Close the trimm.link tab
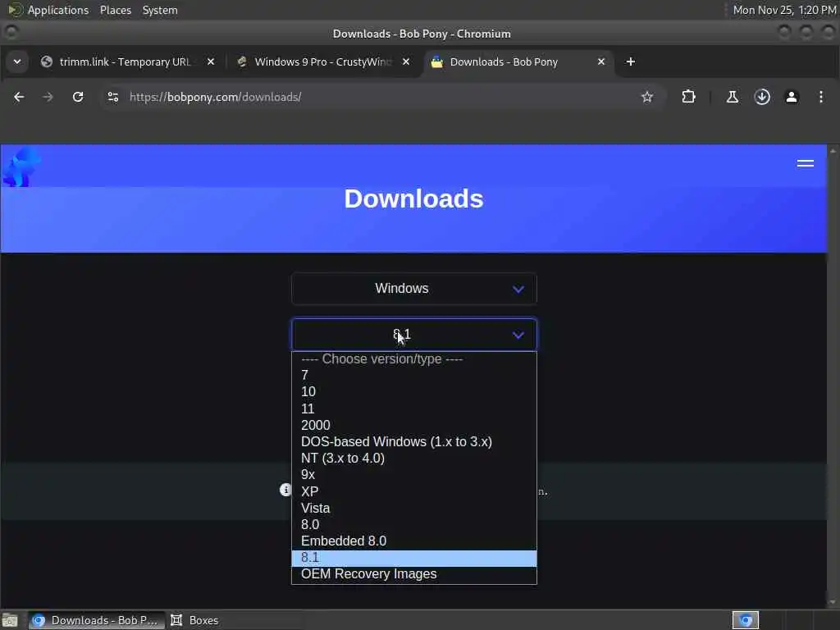The width and height of the screenshot is (840, 630). (x=211, y=62)
